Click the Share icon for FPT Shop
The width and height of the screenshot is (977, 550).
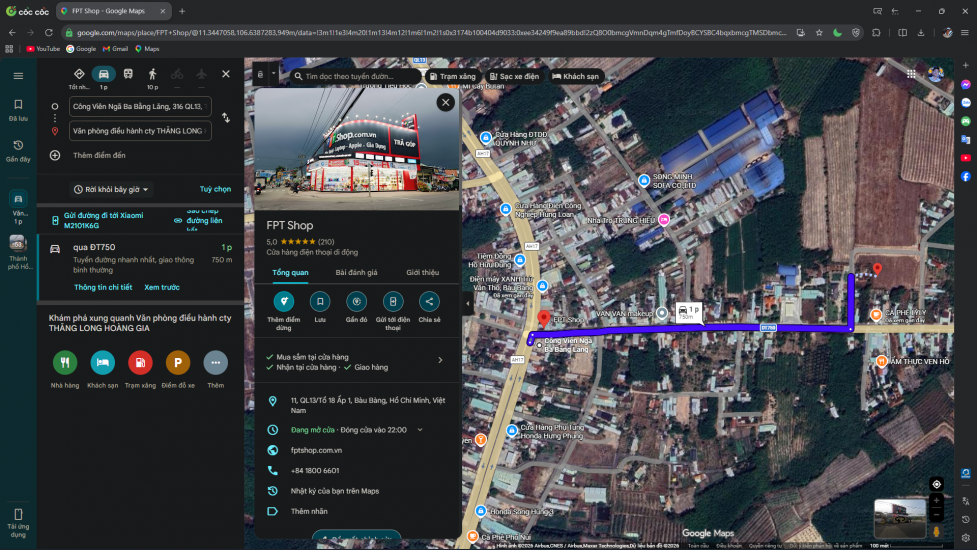(429, 301)
